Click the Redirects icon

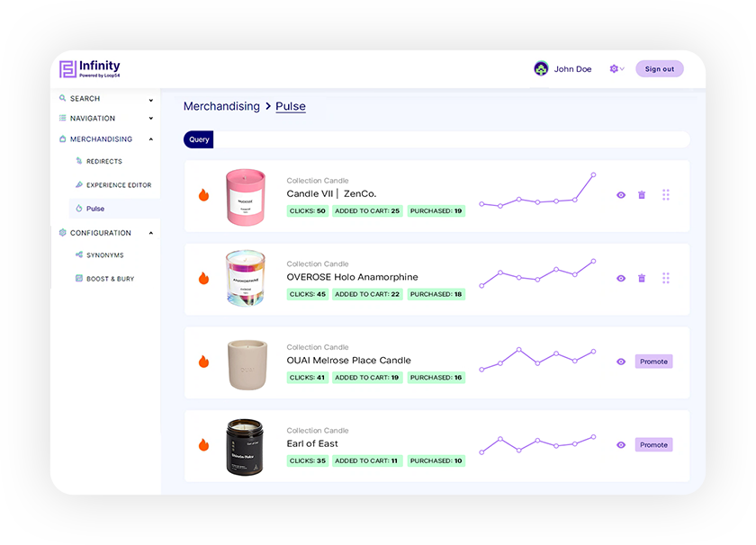click(79, 161)
